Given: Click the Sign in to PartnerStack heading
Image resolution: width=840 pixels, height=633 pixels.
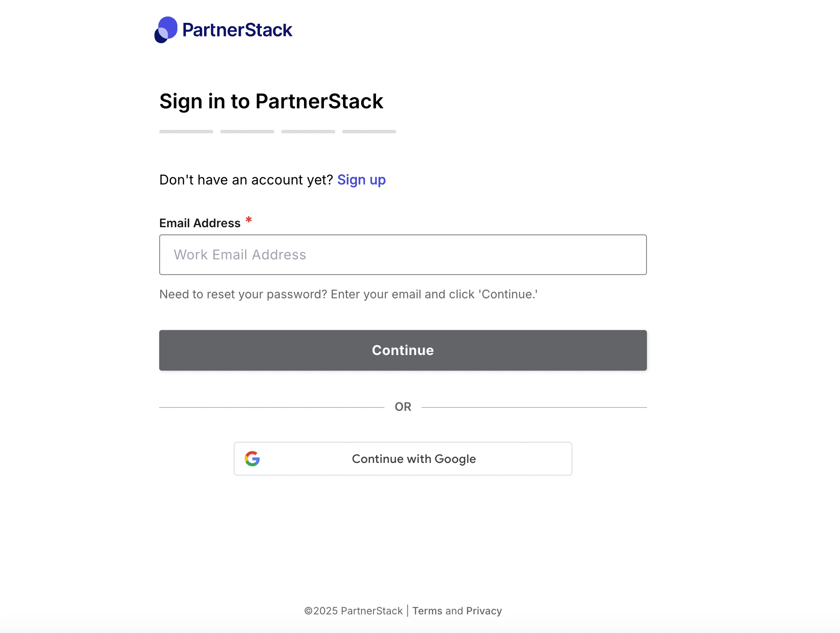Looking at the screenshot, I should click(x=271, y=102).
